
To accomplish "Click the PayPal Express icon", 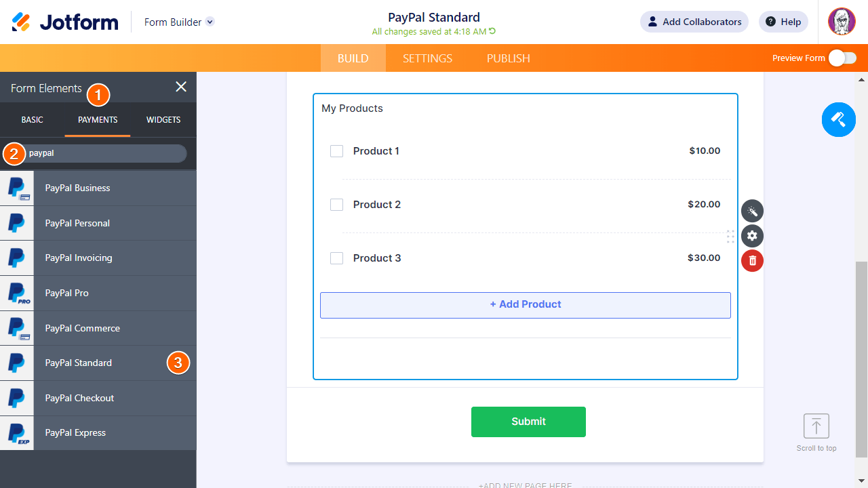I will click(17, 433).
